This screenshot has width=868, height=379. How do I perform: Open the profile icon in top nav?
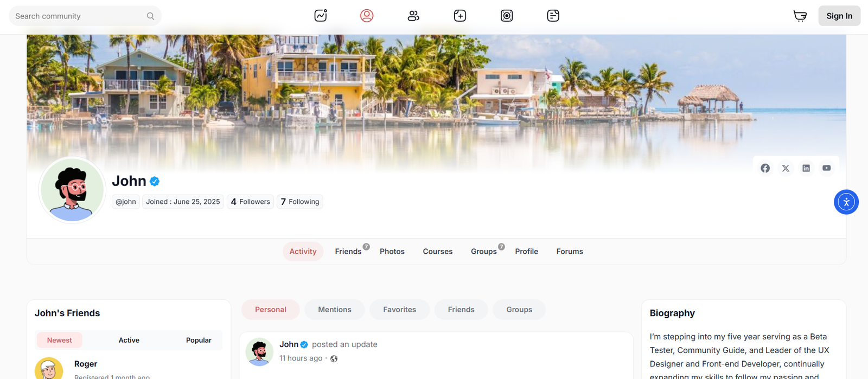(367, 16)
